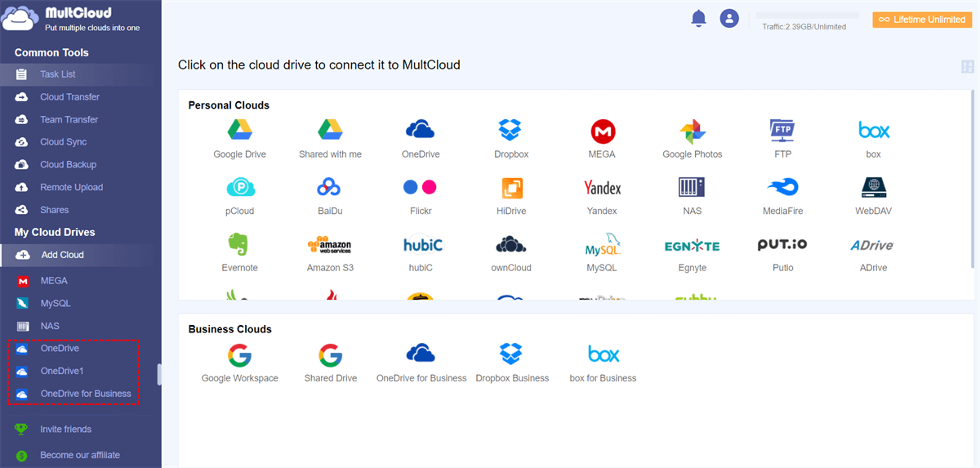Connect Google Drive personal cloud
The image size is (980, 468).
239,138
